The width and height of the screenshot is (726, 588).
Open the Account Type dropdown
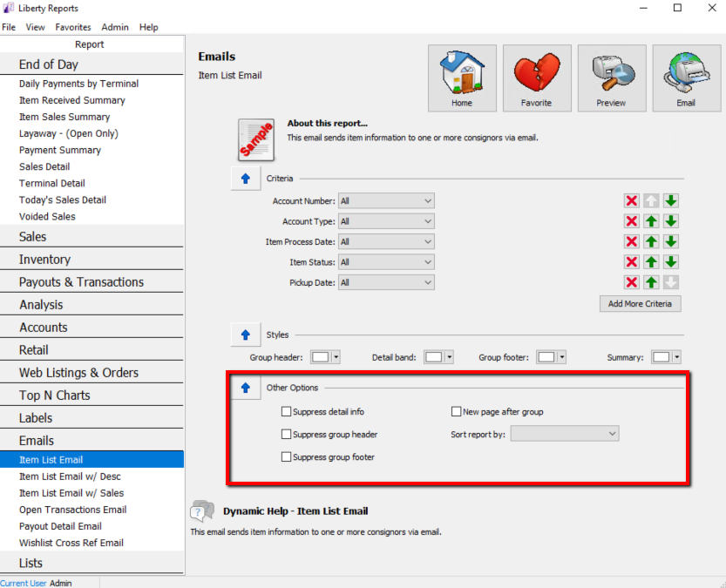pyautogui.click(x=386, y=221)
